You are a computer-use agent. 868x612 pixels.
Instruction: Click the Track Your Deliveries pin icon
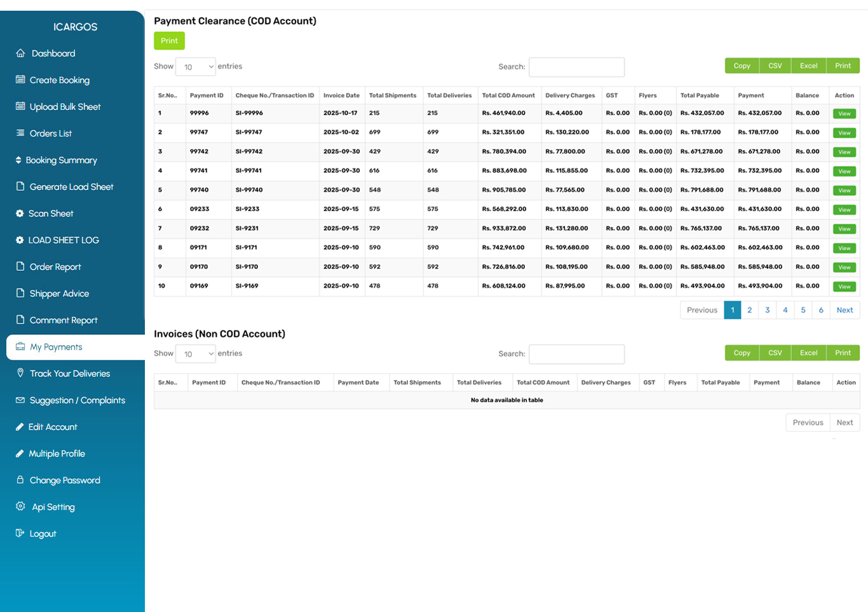coord(20,373)
